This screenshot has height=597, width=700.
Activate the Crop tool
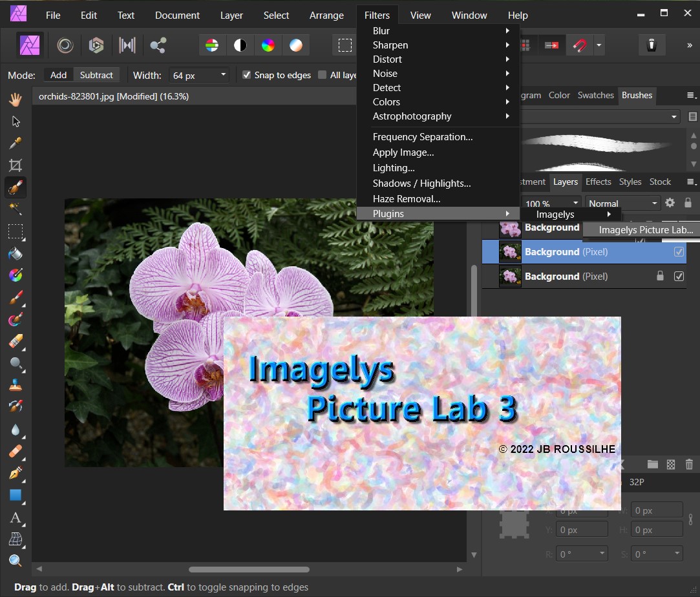(x=15, y=165)
